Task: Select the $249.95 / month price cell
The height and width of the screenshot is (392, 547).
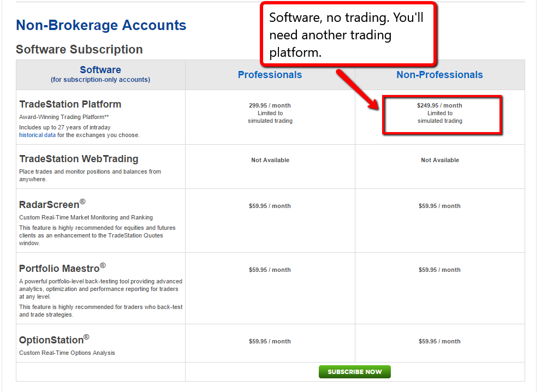Action: tap(439, 105)
